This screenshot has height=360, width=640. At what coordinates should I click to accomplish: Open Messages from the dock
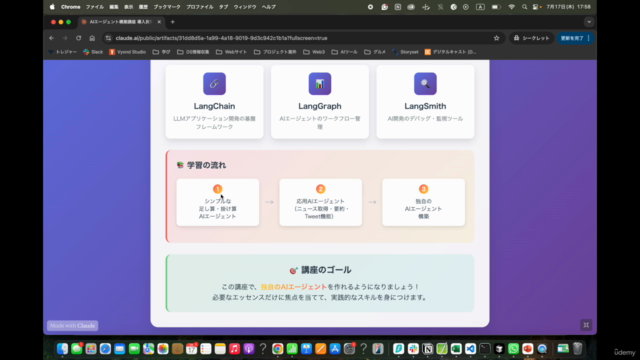(x=77, y=349)
